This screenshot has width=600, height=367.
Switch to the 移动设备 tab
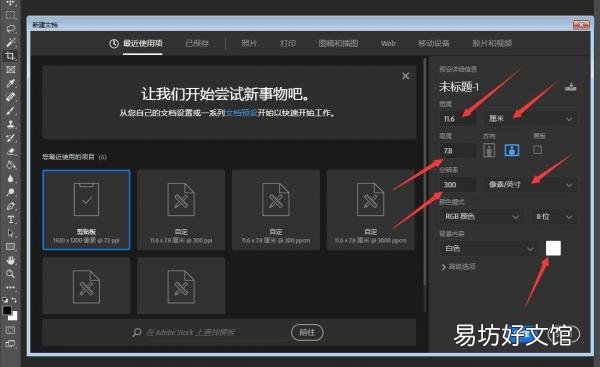click(434, 44)
